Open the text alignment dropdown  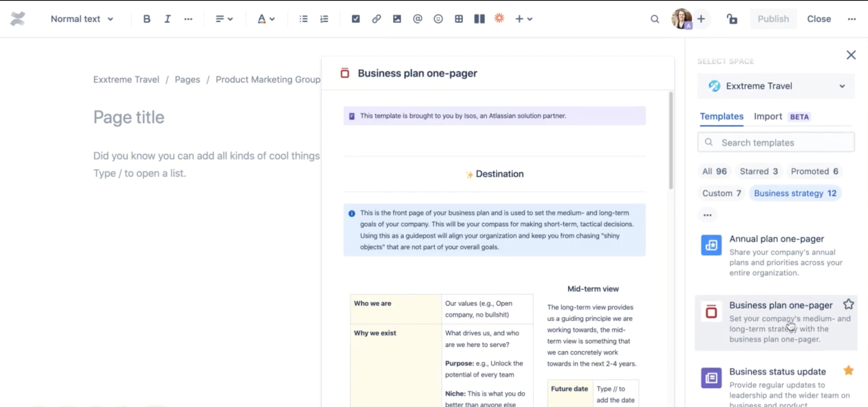pos(224,19)
